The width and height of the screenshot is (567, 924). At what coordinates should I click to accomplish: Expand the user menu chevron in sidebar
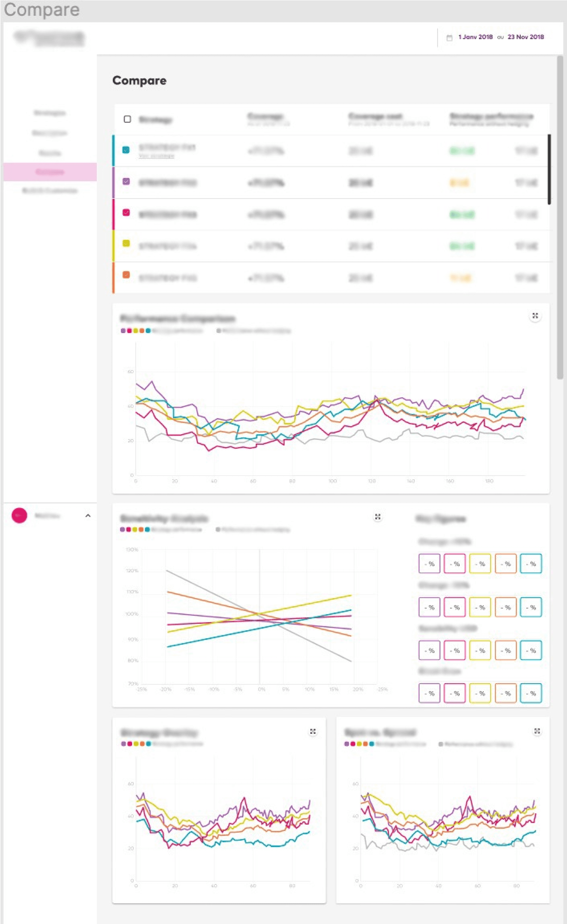[x=88, y=516]
